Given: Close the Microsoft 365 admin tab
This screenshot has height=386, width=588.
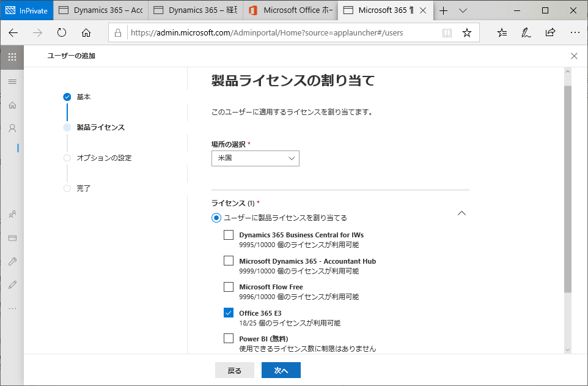Looking at the screenshot, I should 423,10.
